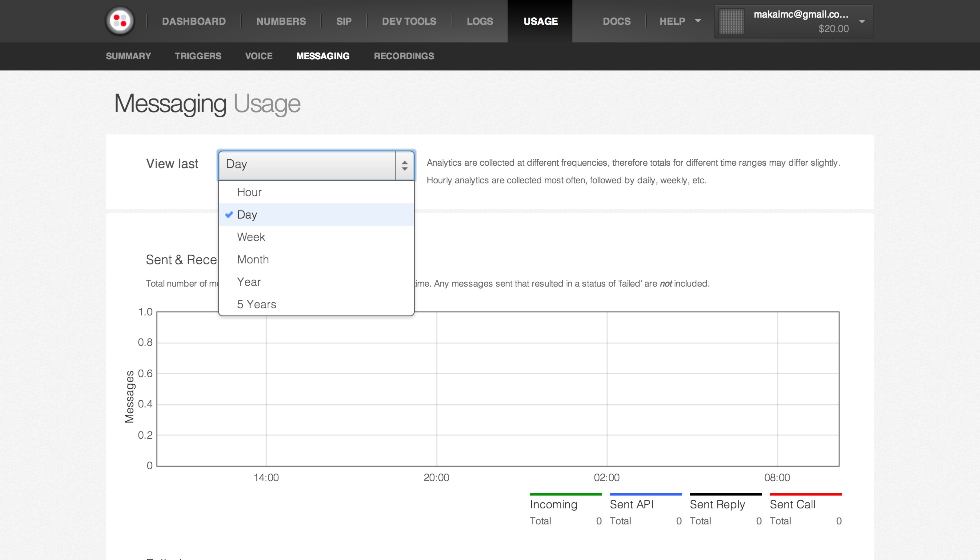Open the Logs nav item
Screen dimensions: 980x560
(480, 21)
